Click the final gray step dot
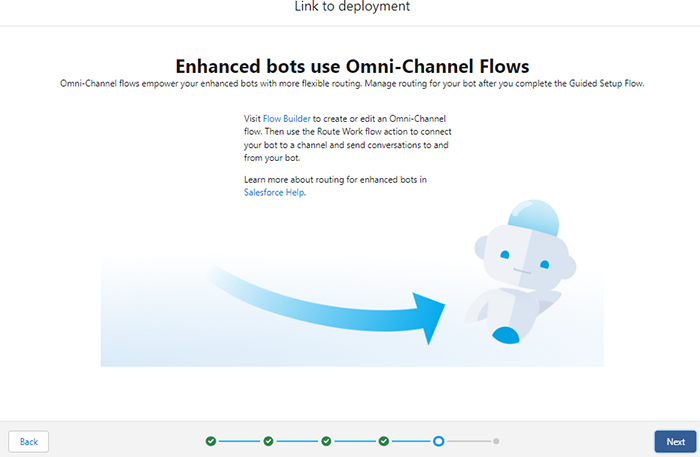This screenshot has height=457, width=700. (496, 441)
